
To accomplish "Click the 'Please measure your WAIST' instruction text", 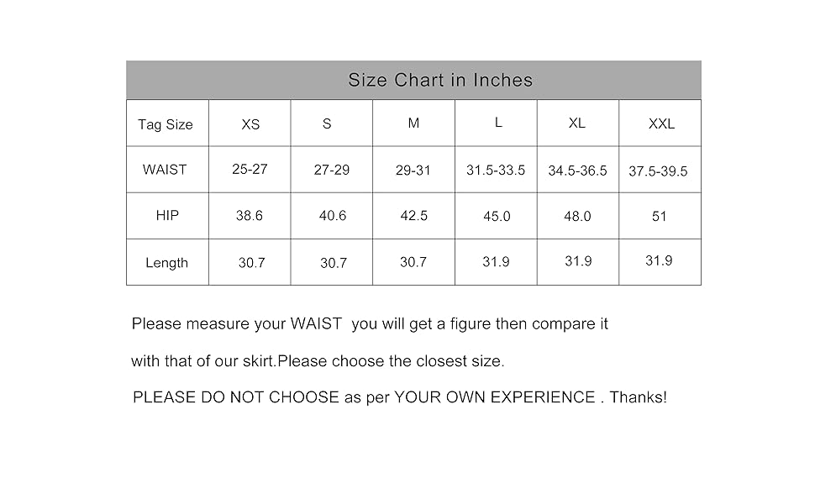I will [370, 324].
